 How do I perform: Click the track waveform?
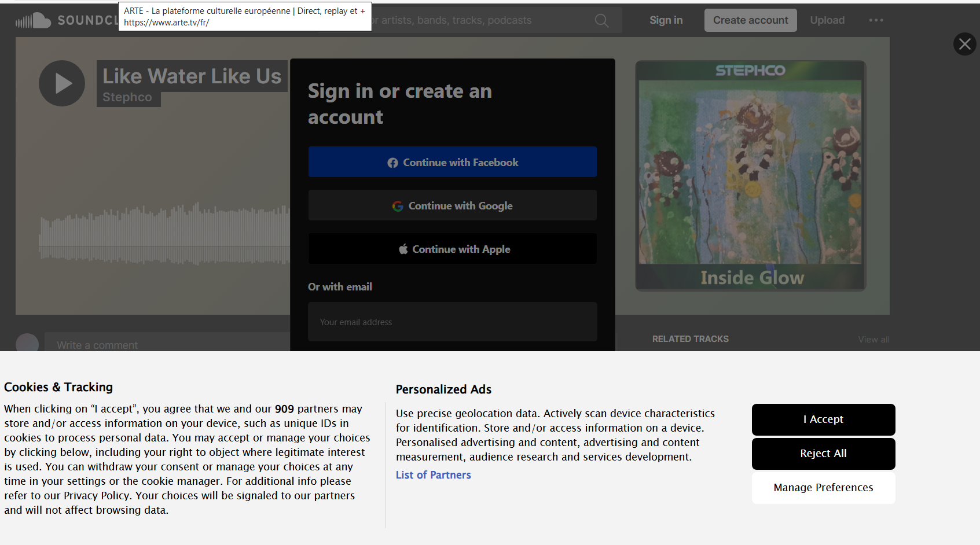(164, 234)
